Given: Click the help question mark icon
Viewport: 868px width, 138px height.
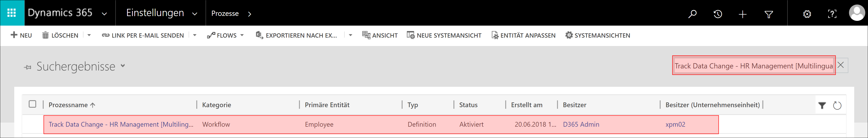Looking at the screenshot, I should tap(832, 14).
